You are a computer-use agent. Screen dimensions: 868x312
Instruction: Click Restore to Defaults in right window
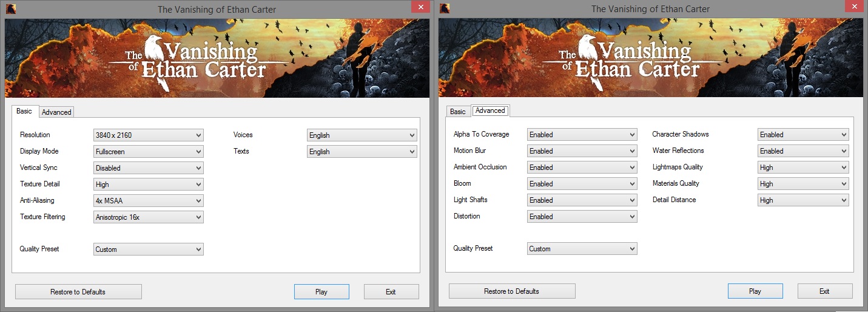512,291
